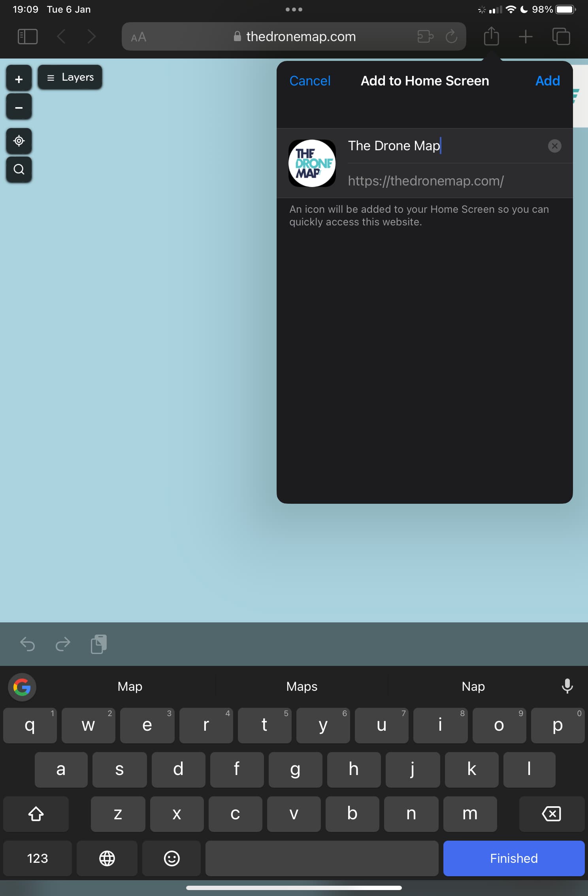
Task: Toggle the keyboard shift key
Action: tap(36, 814)
